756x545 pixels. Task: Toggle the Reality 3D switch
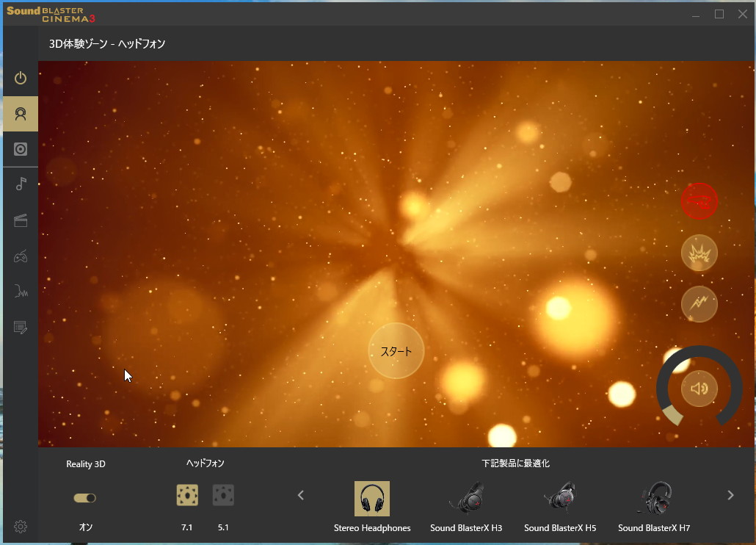(85, 498)
